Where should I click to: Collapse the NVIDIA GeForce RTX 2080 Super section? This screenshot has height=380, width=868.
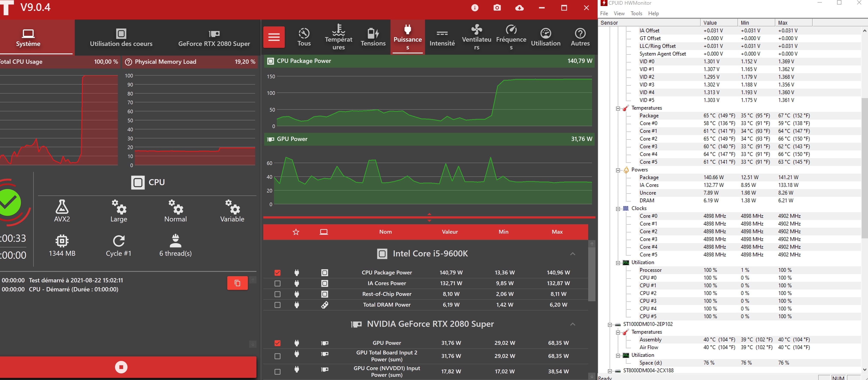click(x=573, y=324)
